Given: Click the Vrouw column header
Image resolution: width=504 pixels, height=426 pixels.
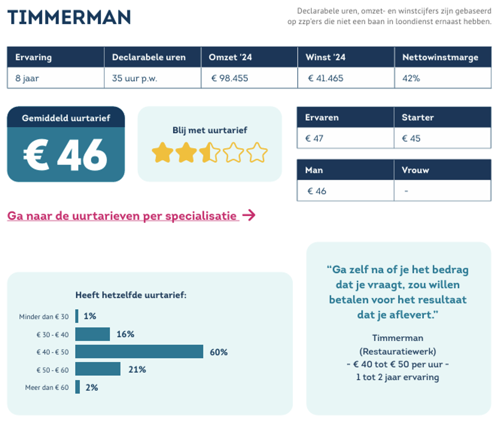Looking at the screenshot, I should tap(442, 170).
